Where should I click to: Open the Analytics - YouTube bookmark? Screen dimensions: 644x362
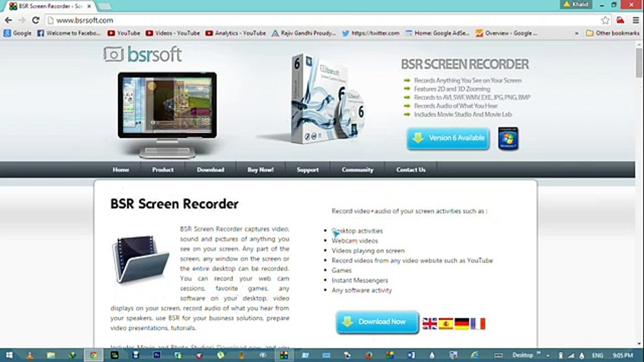[235, 33]
